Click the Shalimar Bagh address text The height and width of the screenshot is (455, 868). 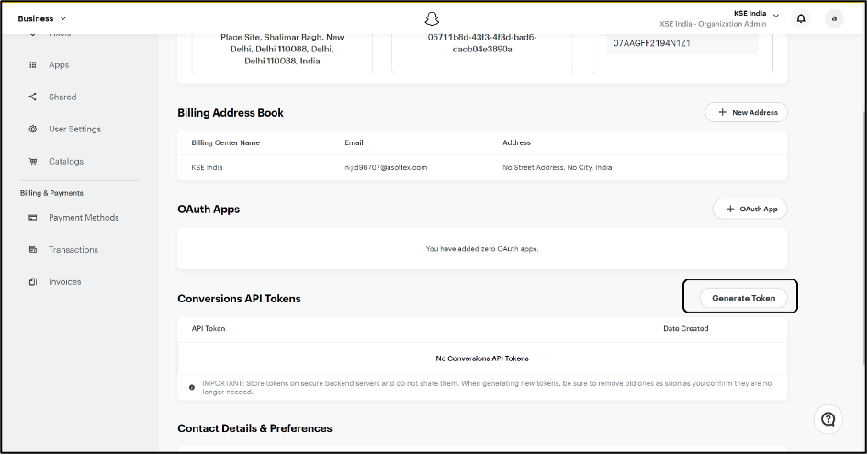pos(282,49)
